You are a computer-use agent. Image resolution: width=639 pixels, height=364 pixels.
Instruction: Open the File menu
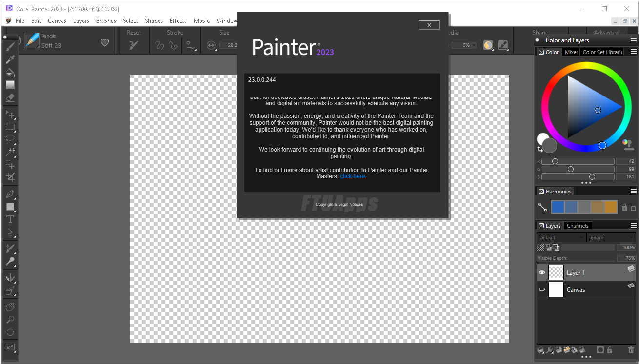click(x=20, y=21)
